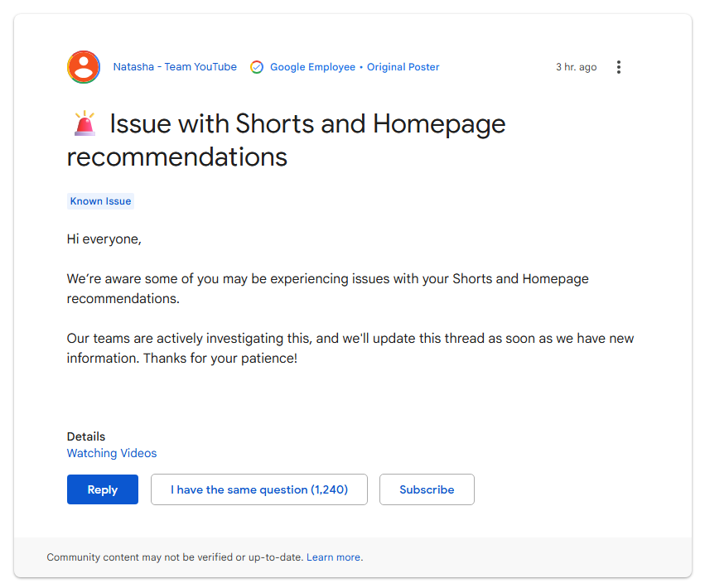The width and height of the screenshot is (705, 588).
Task: Click the red siren emoji in title
Action: tap(85, 123)
